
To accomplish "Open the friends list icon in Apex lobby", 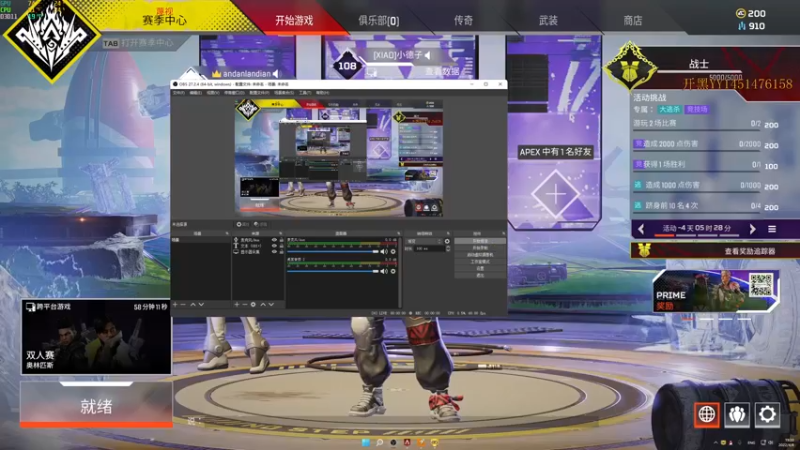I will (x=737, y=414).
